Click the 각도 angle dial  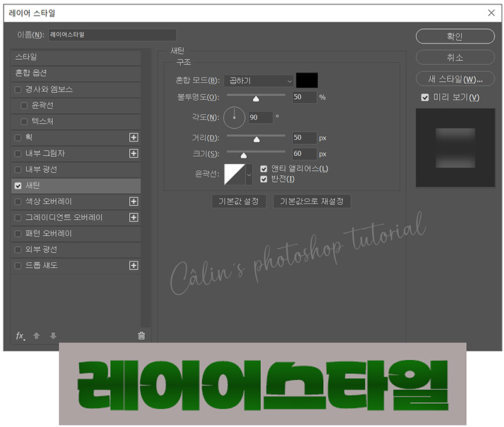(234, 118)
